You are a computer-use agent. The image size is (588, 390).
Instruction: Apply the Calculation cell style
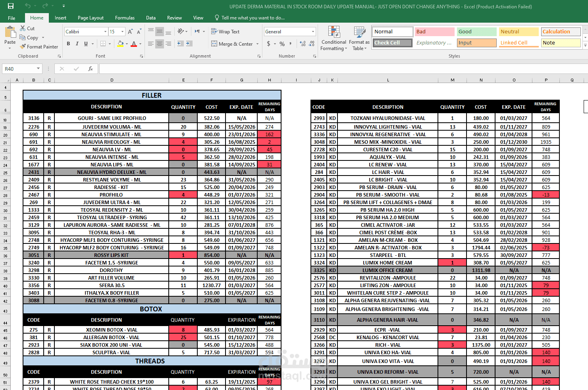pos(561,32)
